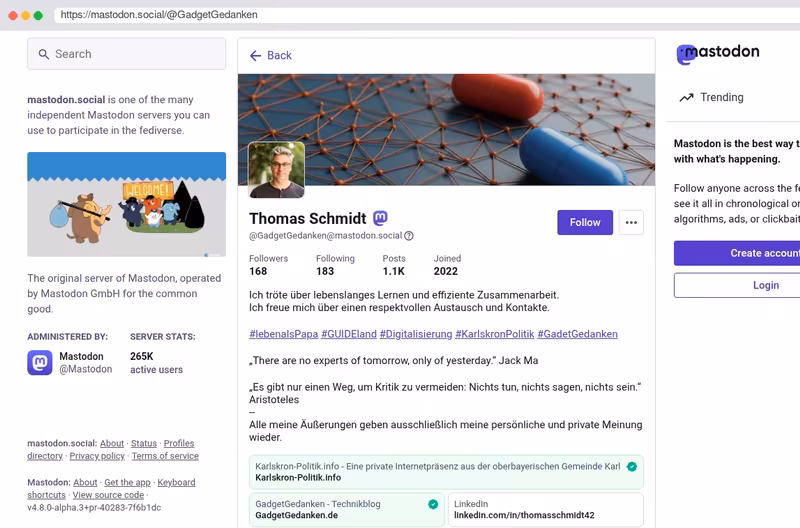Focus the Search input field

[127, 54]
